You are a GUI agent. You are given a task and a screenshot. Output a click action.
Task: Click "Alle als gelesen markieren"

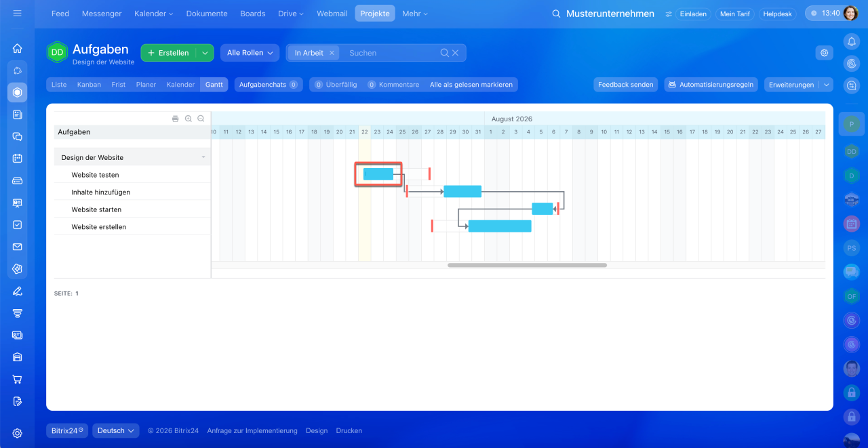(471, 85)
